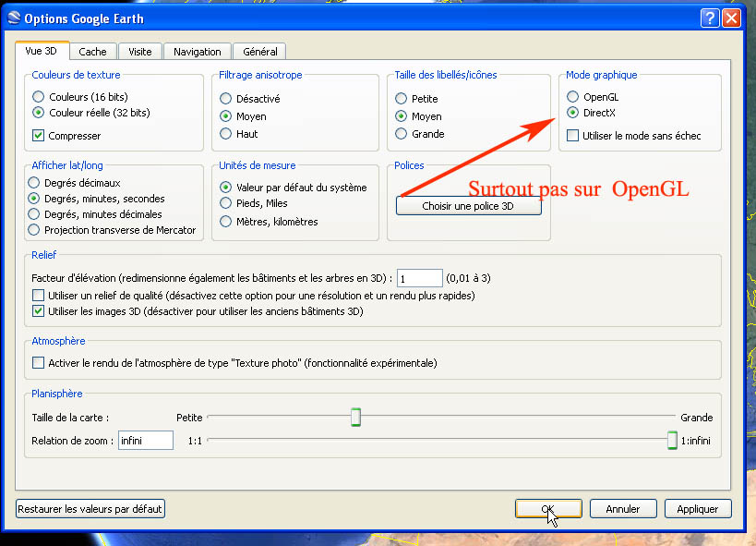Click the Google Earth title bar icon
Image resolution: width=756 pixels, height=546 pixels.
(13, 18)
